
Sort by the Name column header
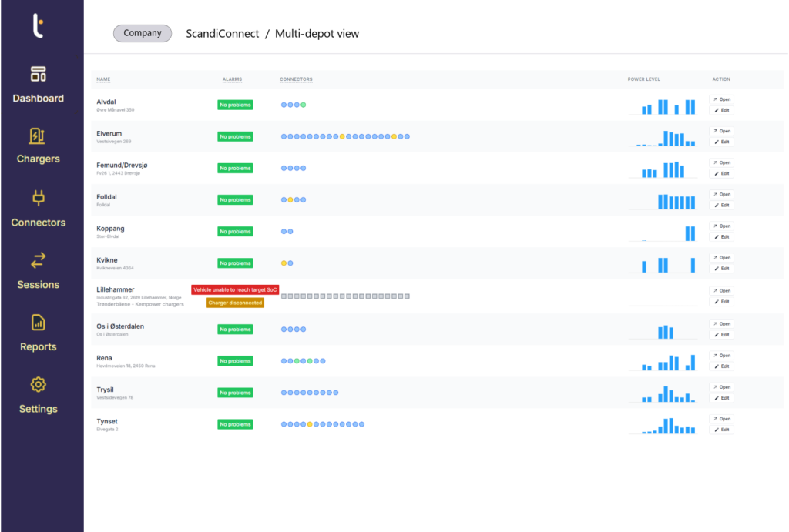click(103, 79)
